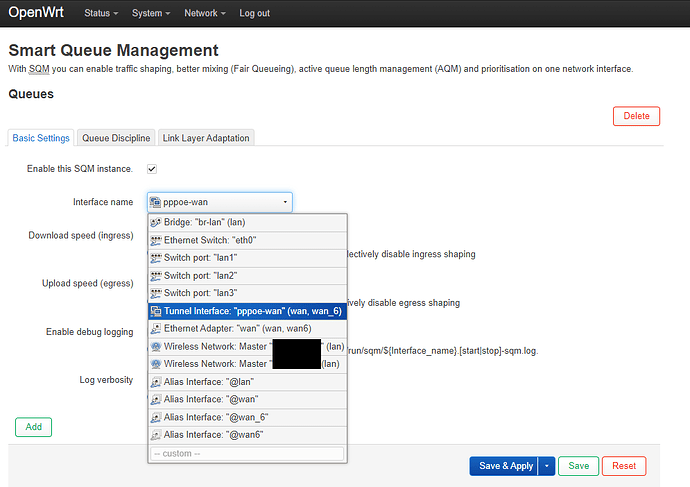The image size is (690, 487).
Task: Go to OpenWrt home logo
Action: point(36,12)
